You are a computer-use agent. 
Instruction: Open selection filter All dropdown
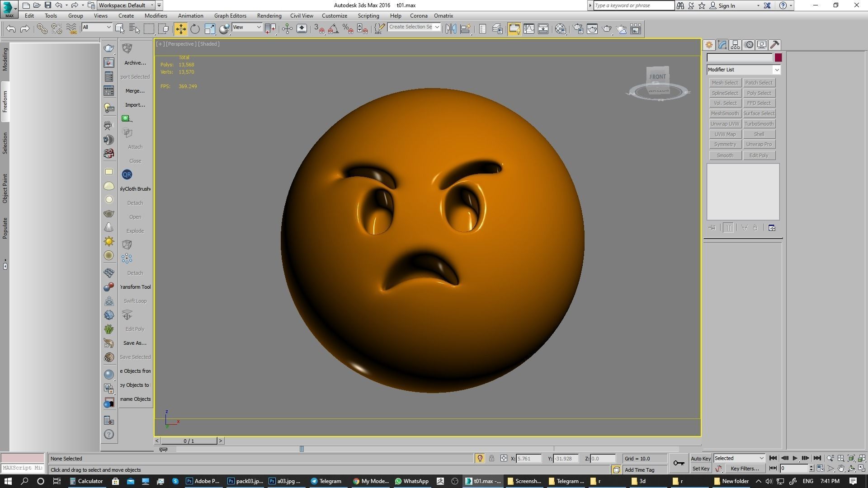click(x=96, y=27)
